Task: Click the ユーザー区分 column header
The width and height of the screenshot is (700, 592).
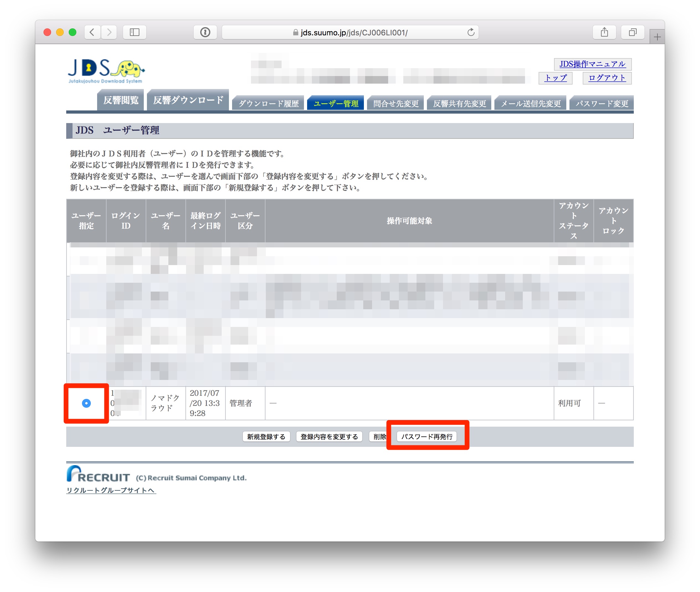Action: (245, 221)
